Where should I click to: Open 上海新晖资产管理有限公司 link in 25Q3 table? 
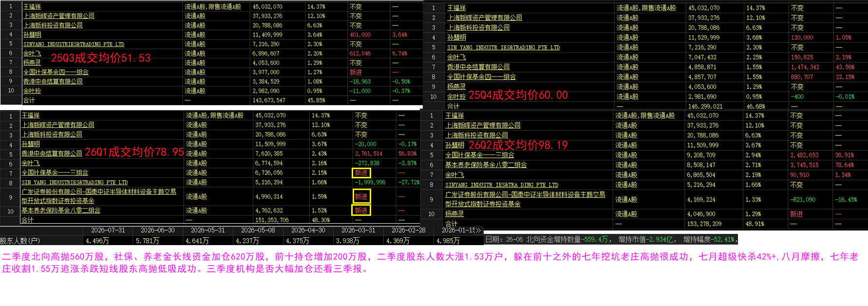pos(59,16)
